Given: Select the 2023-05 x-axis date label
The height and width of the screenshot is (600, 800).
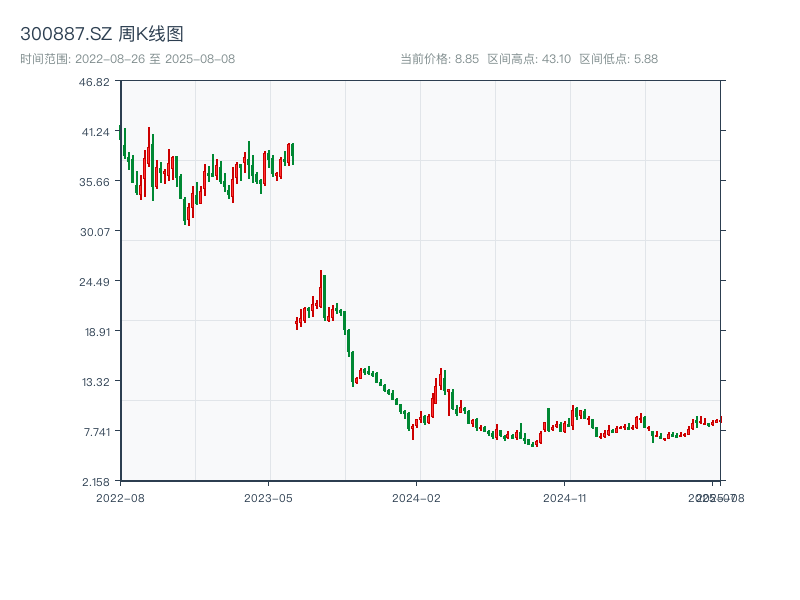Looking at the screenshot, I should click(x=268, y=497).
